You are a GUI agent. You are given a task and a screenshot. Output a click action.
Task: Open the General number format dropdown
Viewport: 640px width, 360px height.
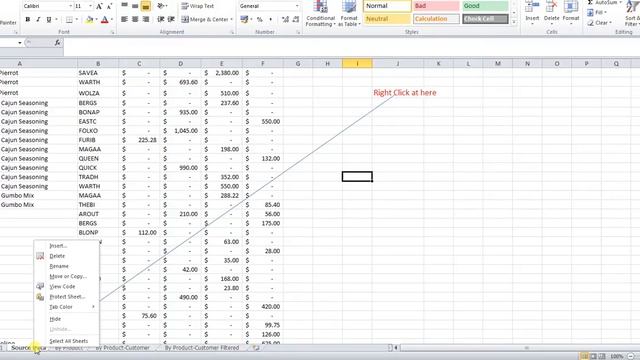[x=297, y=6]
